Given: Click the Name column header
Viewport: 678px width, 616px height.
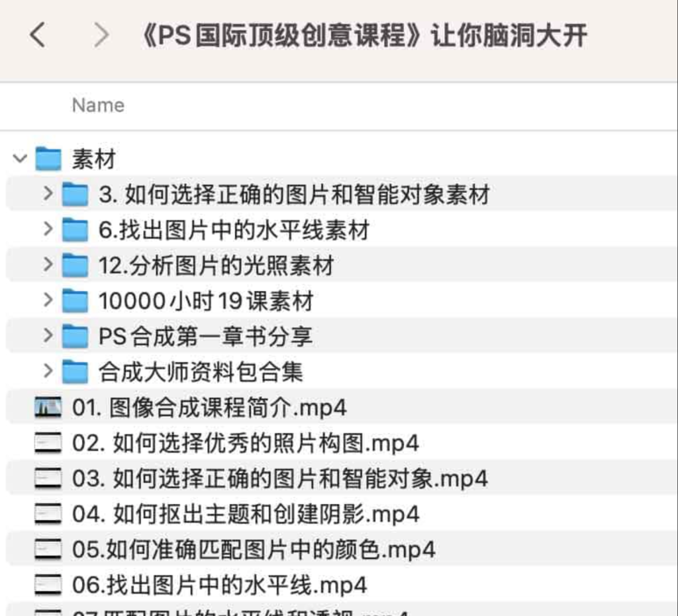Looking at the screenshot, I should 97,105.
